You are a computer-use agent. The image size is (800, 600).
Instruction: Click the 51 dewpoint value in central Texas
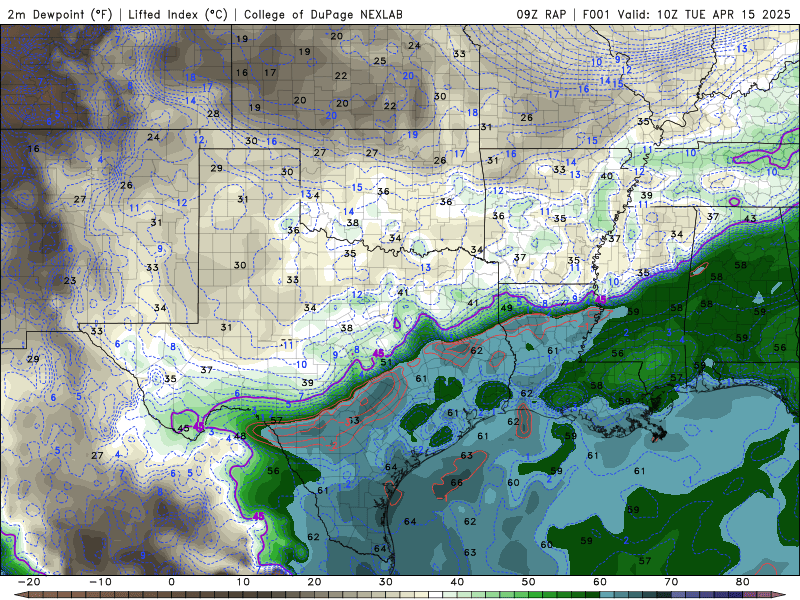pos(386,363)
